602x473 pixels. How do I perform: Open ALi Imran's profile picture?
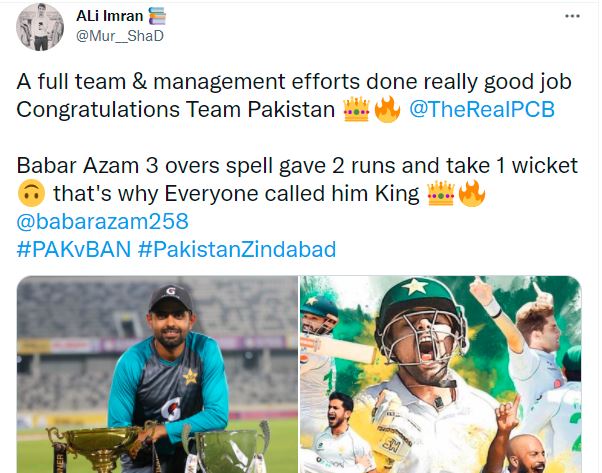tap(40, 27)
